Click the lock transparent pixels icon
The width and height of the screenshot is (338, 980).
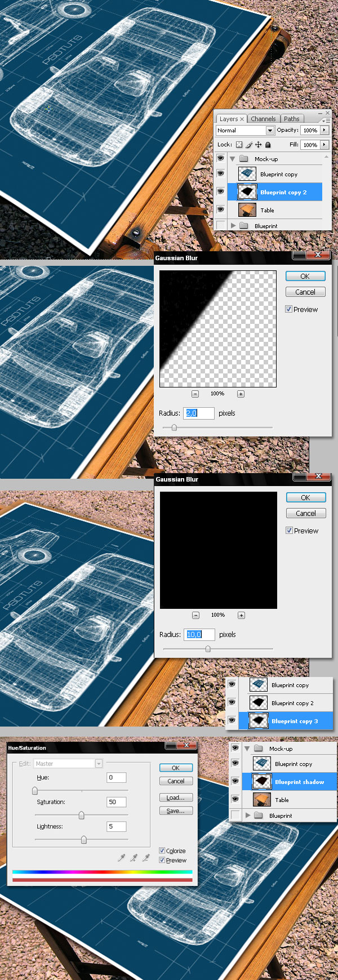pos(239,145)
